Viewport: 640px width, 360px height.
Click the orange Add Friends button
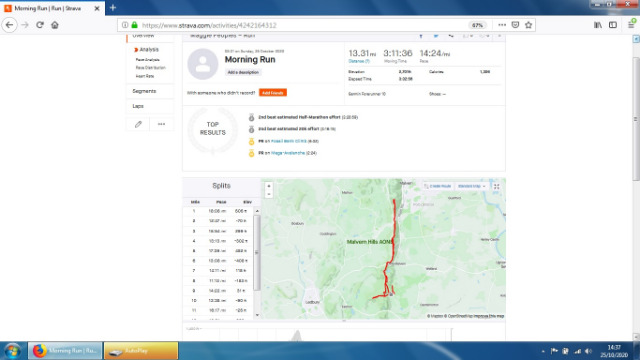tap(273, 93)
